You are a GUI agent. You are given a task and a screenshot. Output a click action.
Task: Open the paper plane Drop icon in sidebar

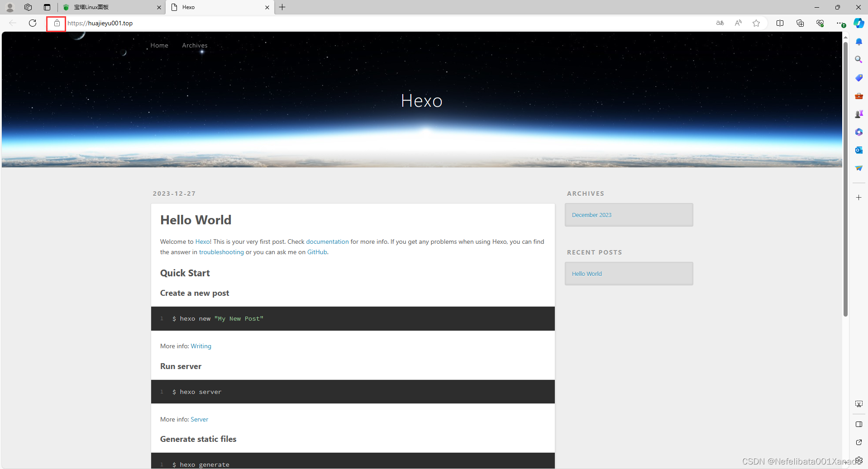click(x=858, y=168)
